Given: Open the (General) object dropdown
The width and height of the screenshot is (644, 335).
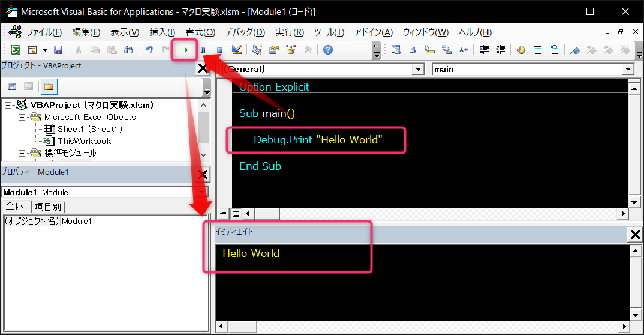Looking at the screenshot, I should [418, 69].
